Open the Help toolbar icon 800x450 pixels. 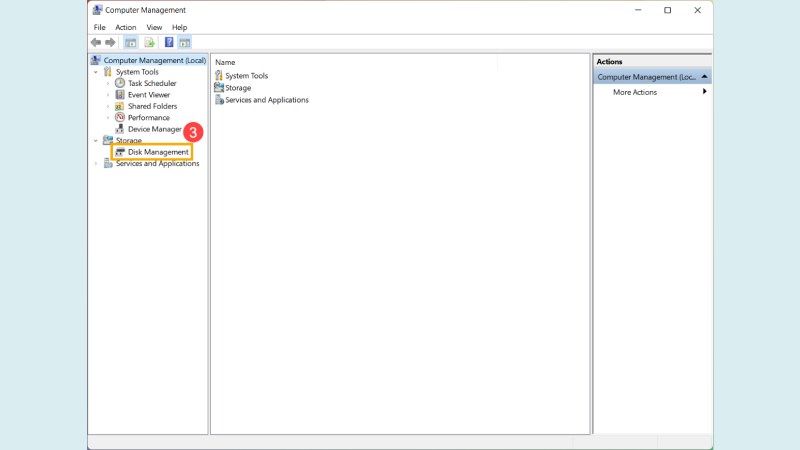[169, 42]
